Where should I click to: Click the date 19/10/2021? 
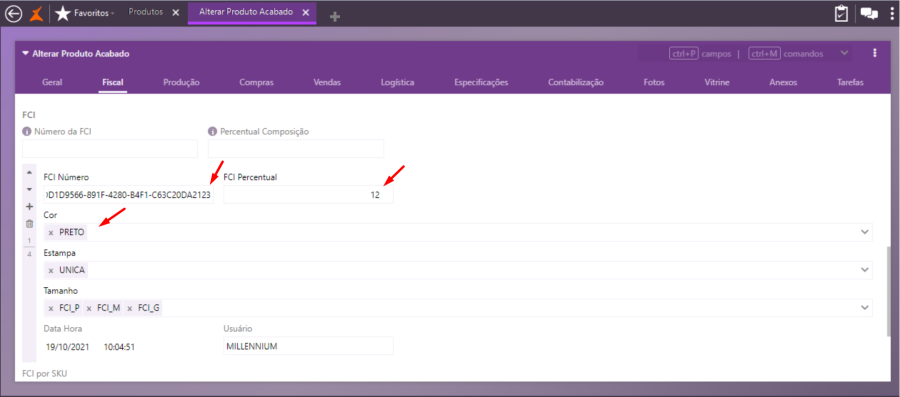tap(67, 347)
